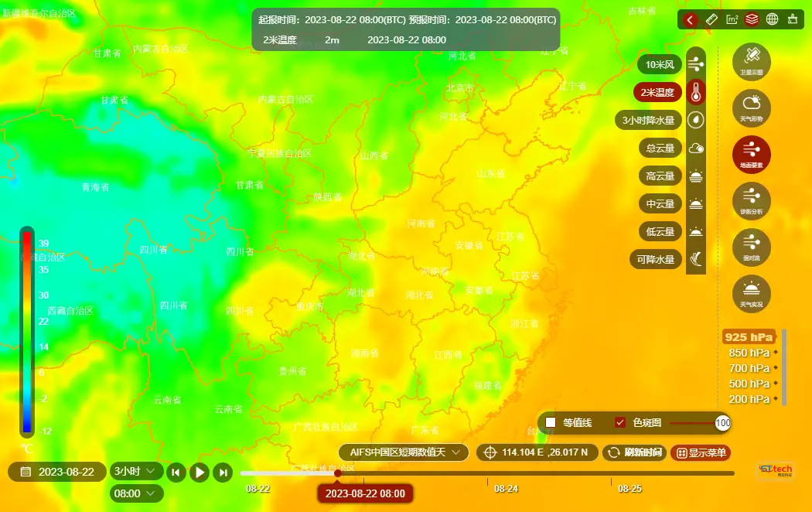Image resolution: width=812 pixels, height=512 pixels.
Task: Enable the 等值线 contour lines checkbox
Action: 551,422
